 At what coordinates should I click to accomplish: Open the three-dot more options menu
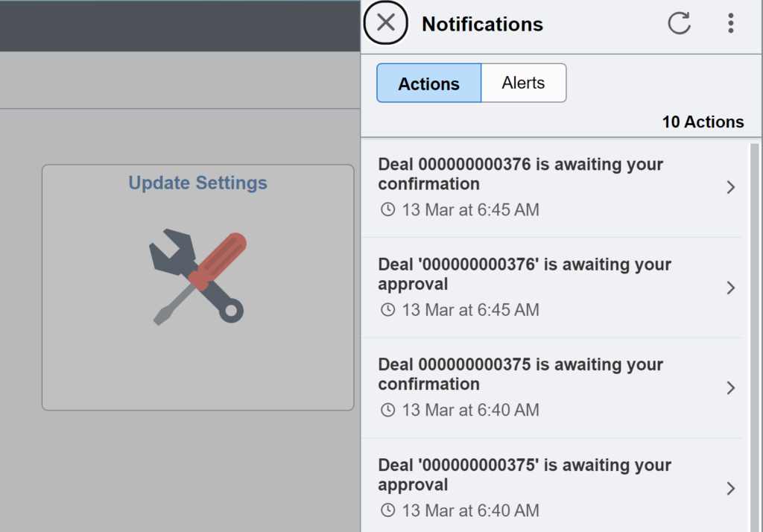pos(730,23)
